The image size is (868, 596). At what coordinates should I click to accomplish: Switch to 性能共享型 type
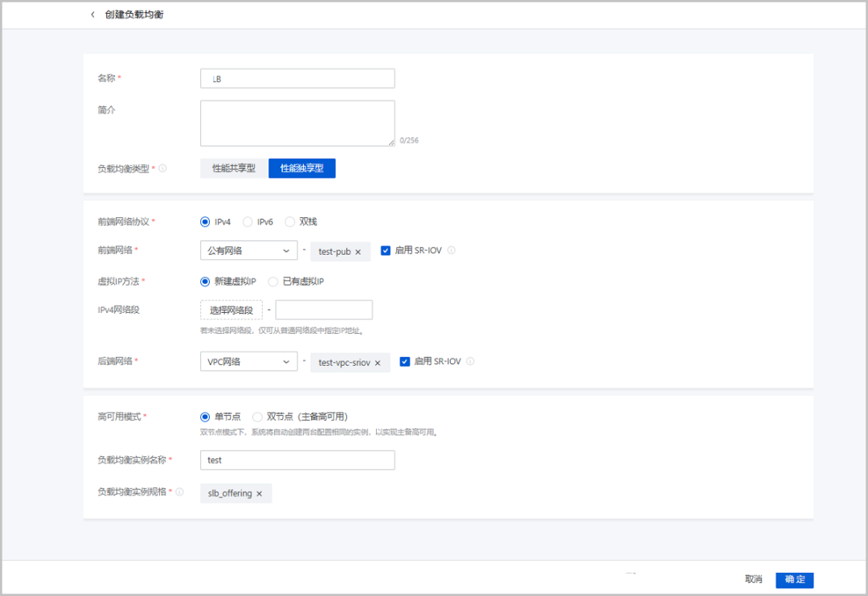click(x=233, y=168)
